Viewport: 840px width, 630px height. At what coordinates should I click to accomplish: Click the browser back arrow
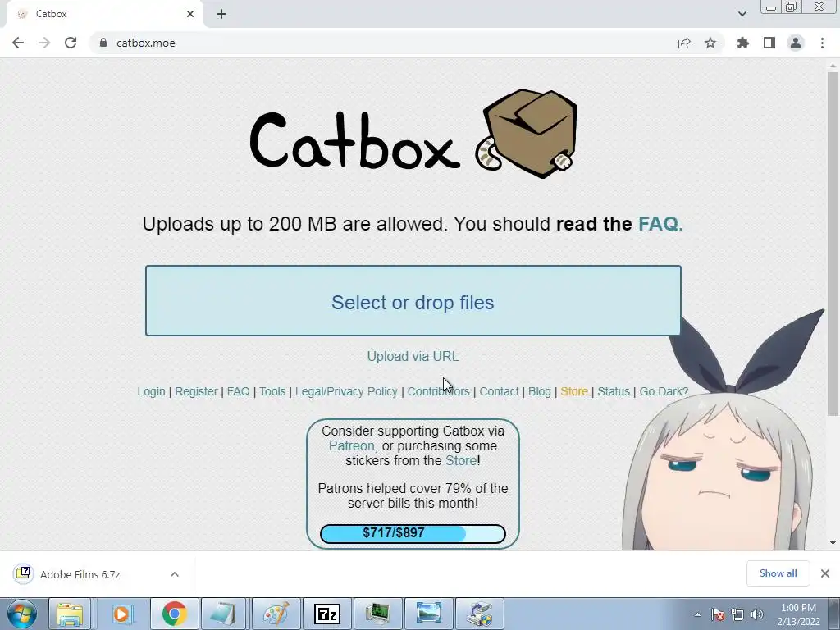pos(18,43)
